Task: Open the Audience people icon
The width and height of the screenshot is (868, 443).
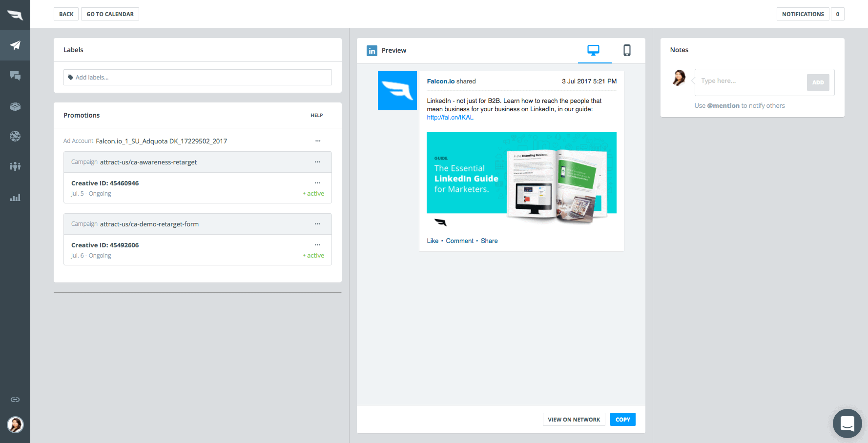Action: pos(15,166)
